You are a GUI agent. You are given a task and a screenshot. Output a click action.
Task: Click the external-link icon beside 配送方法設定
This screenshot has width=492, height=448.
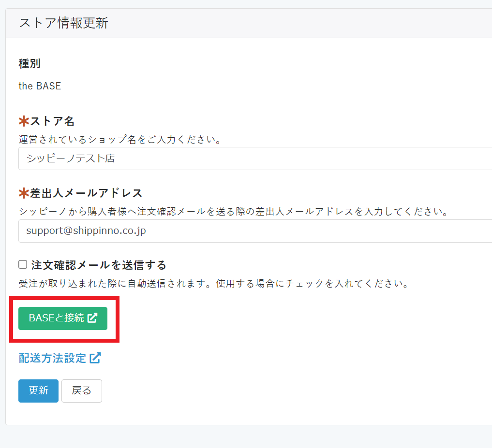tap(95, 358)
